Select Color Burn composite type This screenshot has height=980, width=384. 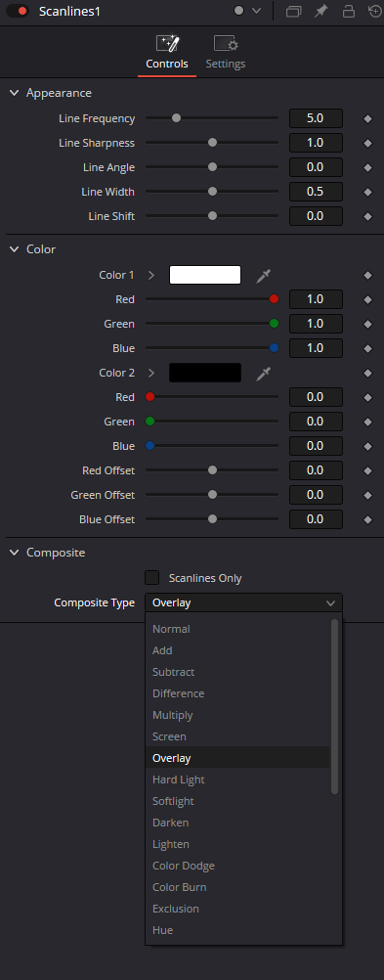(237, 887)
